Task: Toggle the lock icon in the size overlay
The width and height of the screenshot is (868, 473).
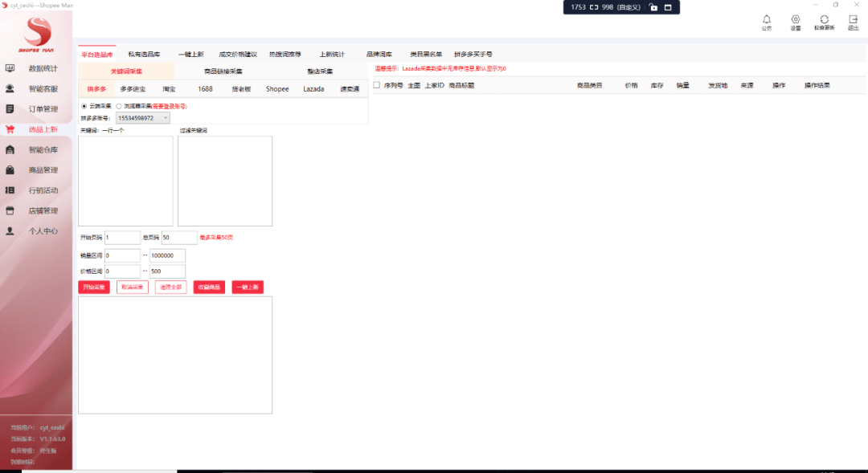Action: click(x=653, y=7)
